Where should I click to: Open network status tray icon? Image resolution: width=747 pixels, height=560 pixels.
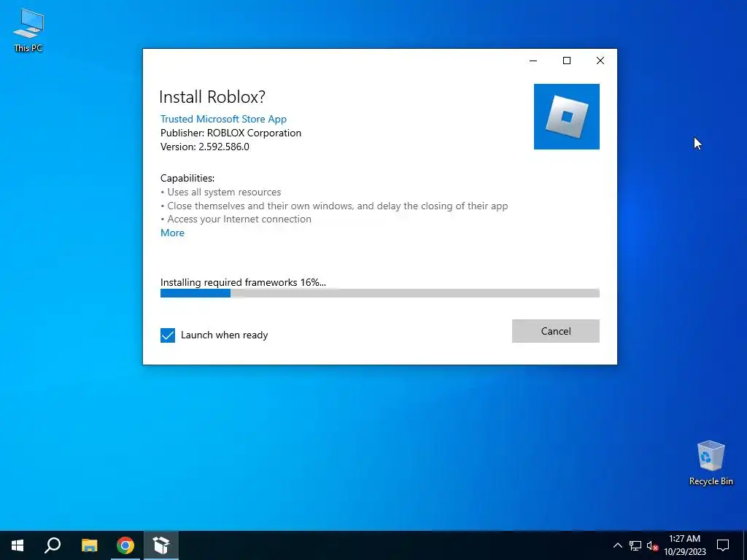point(635,545)
